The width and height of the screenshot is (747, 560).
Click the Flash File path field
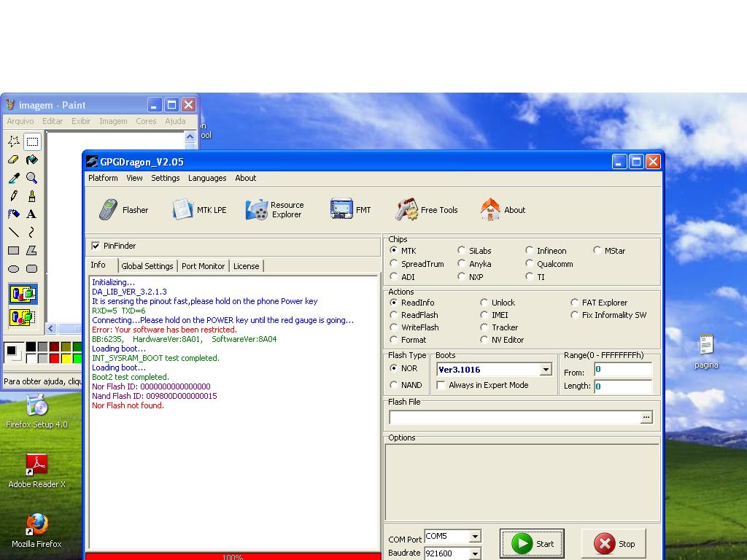click(514, 417)
